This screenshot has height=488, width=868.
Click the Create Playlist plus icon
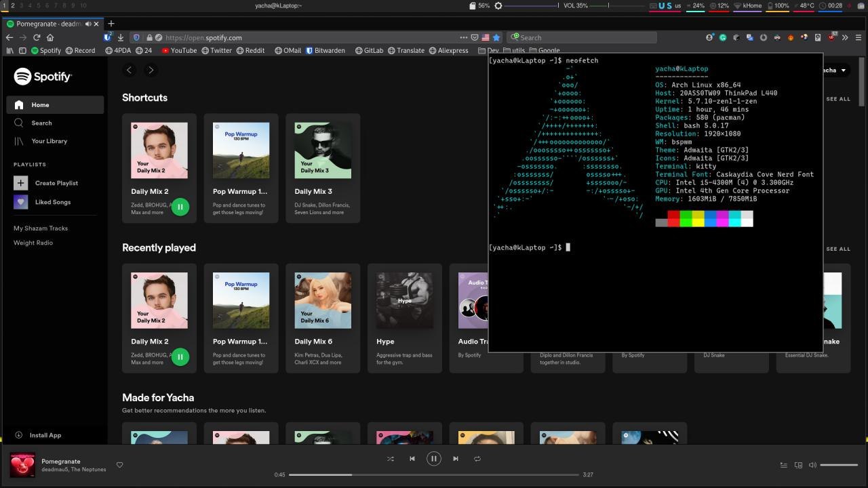[20, 183]
